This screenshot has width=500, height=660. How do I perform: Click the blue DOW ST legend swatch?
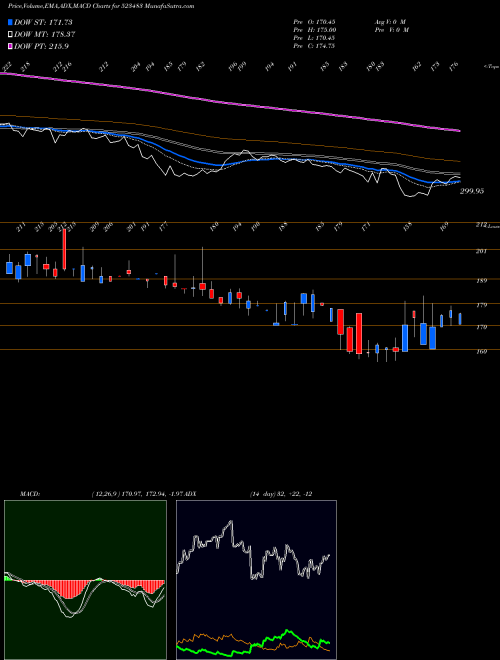coord(11,22)
